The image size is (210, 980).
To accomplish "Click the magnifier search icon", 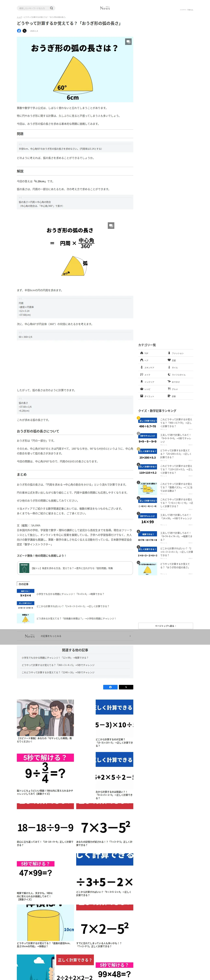I will coord(52,8).
